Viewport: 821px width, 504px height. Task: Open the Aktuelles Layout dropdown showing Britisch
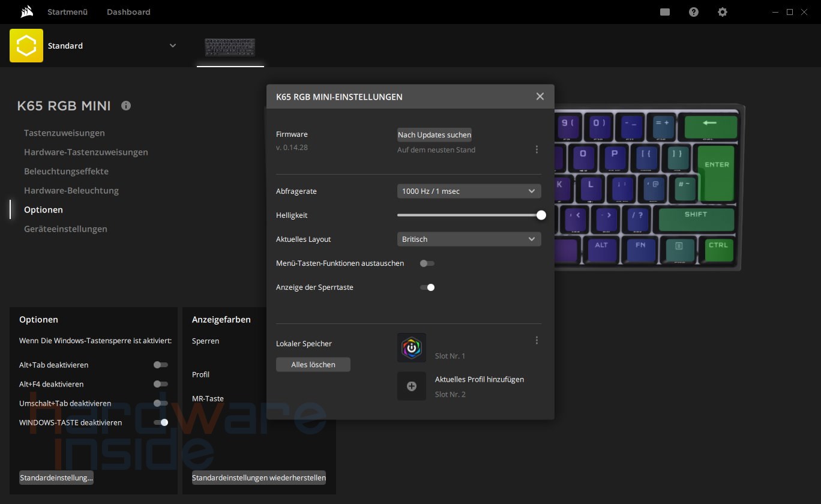pyautogui.click(x=469, y=239)
